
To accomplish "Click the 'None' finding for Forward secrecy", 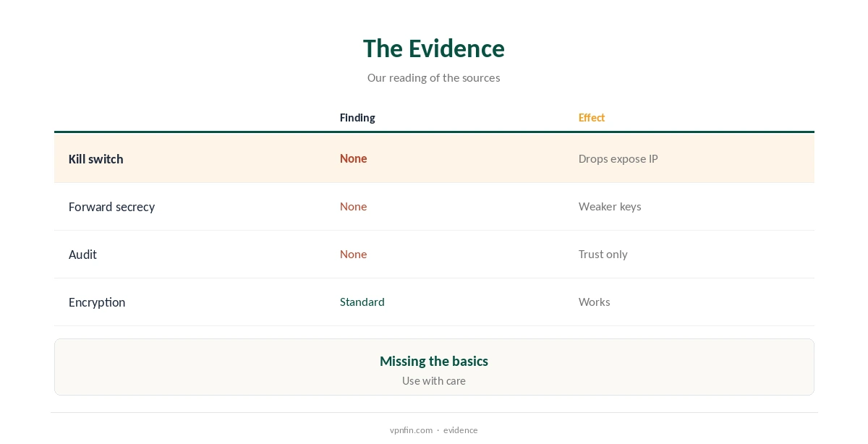I will 354,206.
